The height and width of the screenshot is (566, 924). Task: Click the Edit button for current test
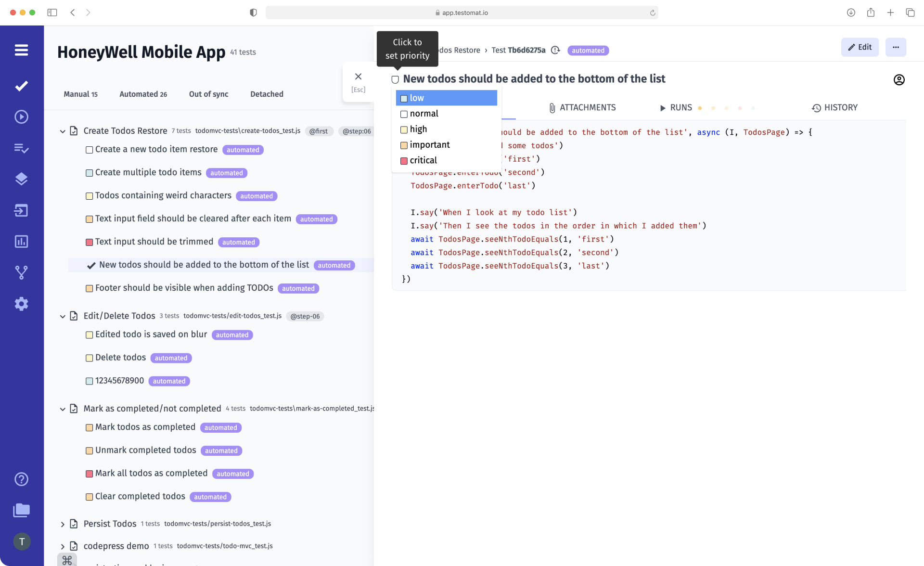point(860,47)
